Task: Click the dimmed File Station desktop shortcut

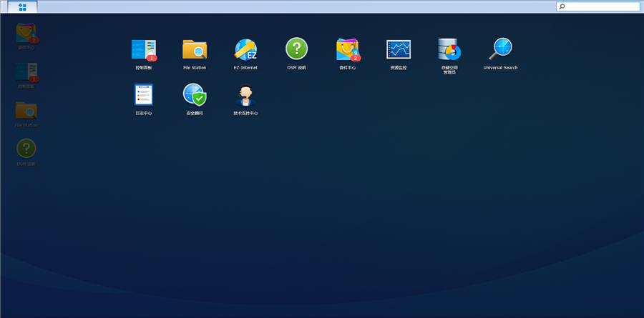Action: (26, 110)
